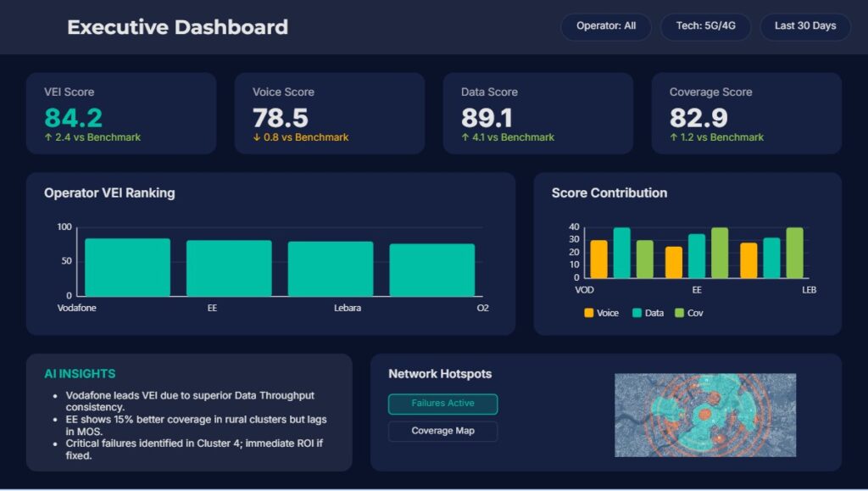The image size is (868, 491).
Task: Toggle the Voice legend item
Action: tap(601, 313)
